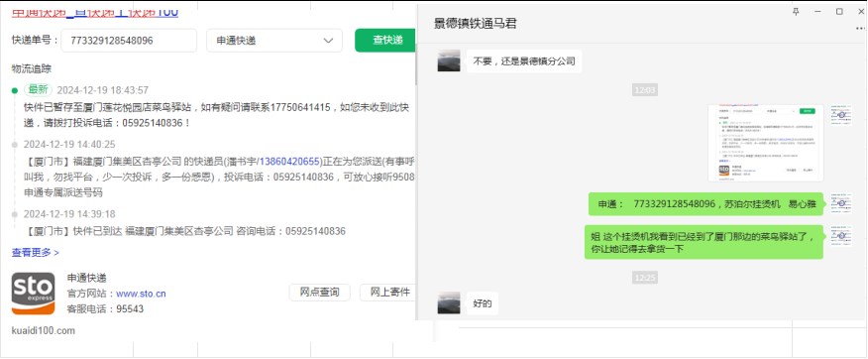Click timestamp 2024-12-19 14:39:18
This screenshot has width=868, height=359.
click(69, 214)
